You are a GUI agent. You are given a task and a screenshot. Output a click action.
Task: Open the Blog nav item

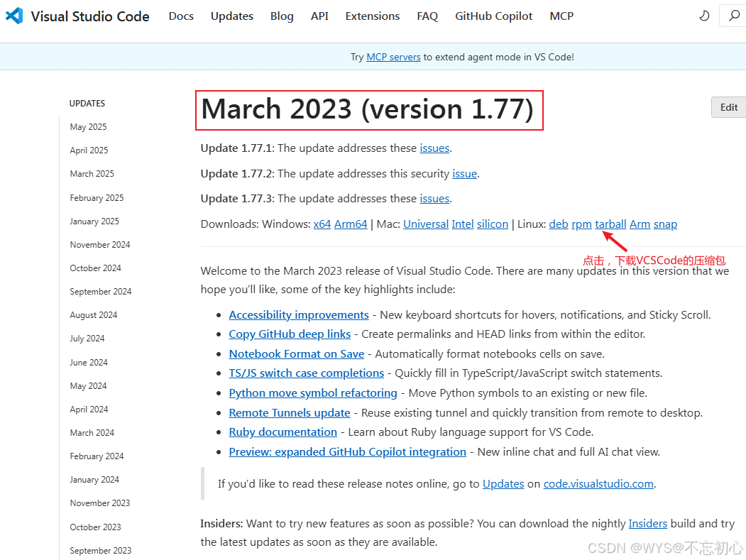[x=282, y=16]
